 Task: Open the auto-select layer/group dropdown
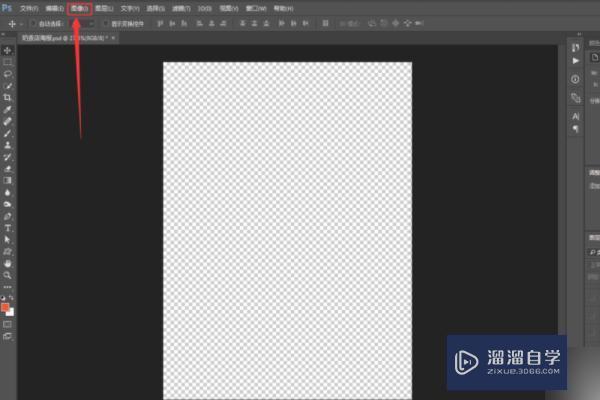click(82, 24)
